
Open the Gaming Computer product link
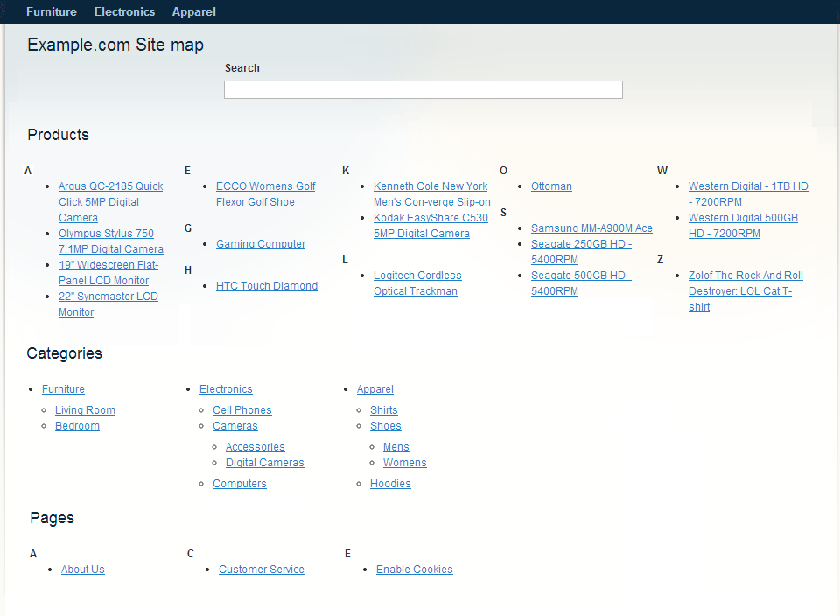[261, 244]
